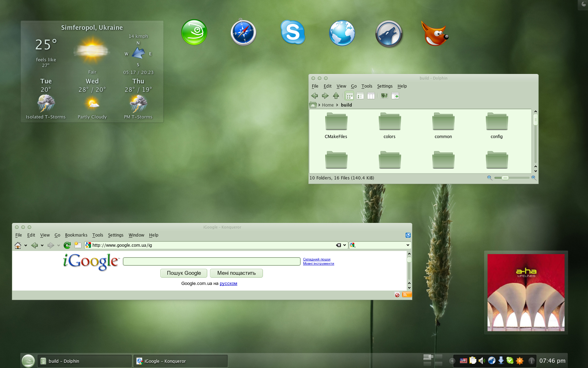Click the Reload button in Konqueror
The image size is (588, 368).
click(x=67, y=245)
